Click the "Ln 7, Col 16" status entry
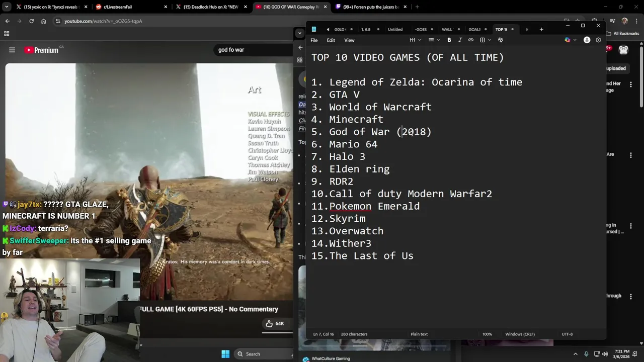Screen dimensions: 644x362 coord(323,334)
